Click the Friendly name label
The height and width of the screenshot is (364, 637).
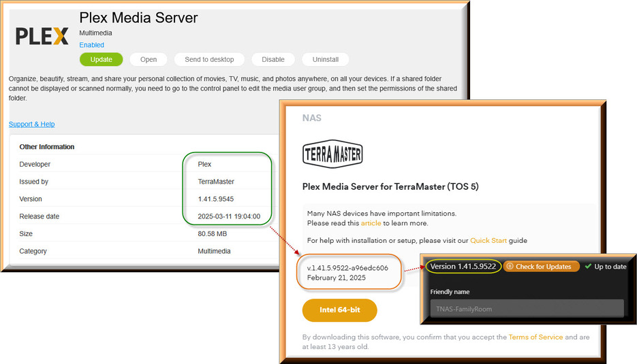(450, 292)
